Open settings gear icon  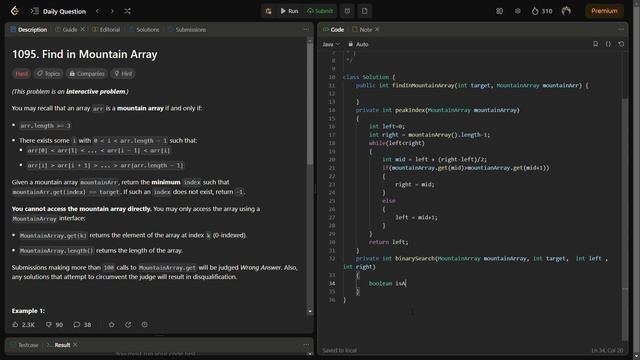point(518,11)
